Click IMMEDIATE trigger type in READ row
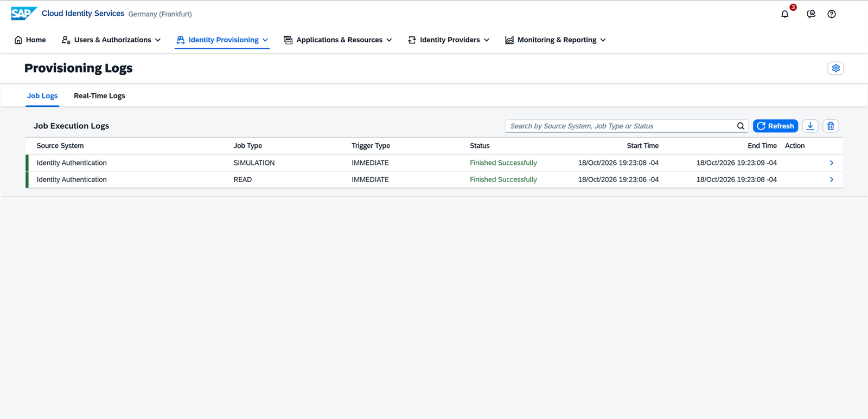868x419 pixels. click(x=370, y=179)
